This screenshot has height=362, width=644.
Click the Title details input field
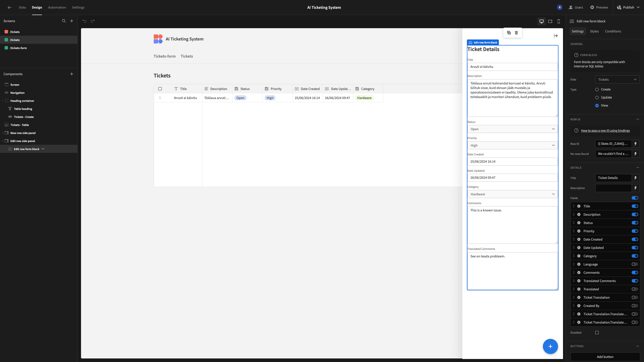[613, 178]
